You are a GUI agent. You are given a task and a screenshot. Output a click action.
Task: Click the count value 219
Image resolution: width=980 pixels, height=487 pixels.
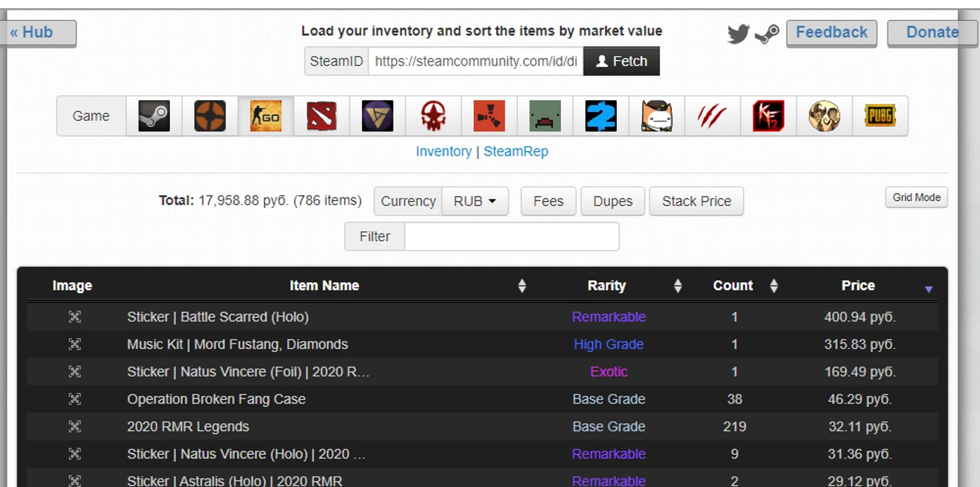[734, 427]
